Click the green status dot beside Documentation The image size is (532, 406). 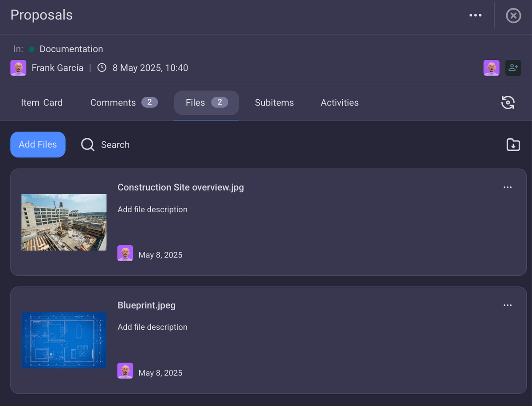[32, 49]
